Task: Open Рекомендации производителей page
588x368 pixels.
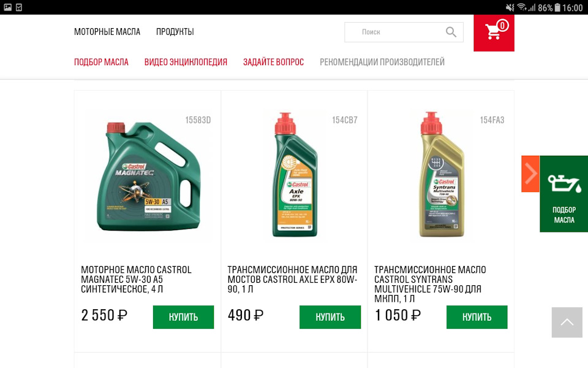Action: pos(382,62)
